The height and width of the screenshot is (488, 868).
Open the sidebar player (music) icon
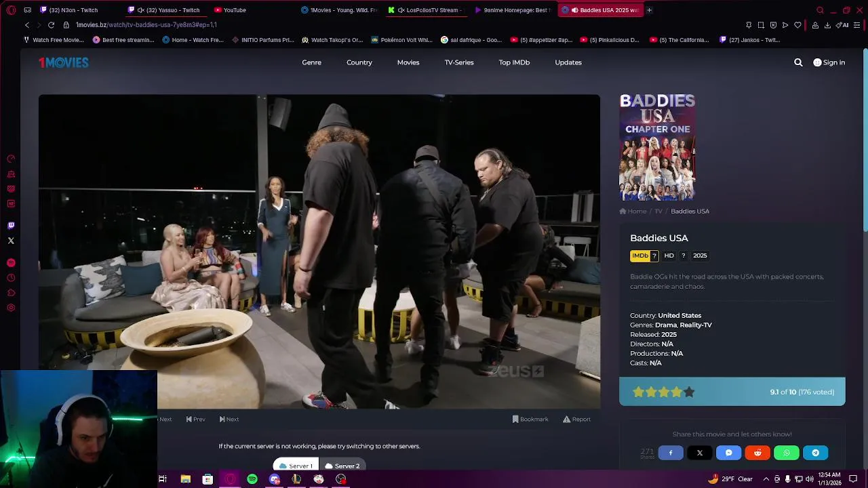point(11,263)
